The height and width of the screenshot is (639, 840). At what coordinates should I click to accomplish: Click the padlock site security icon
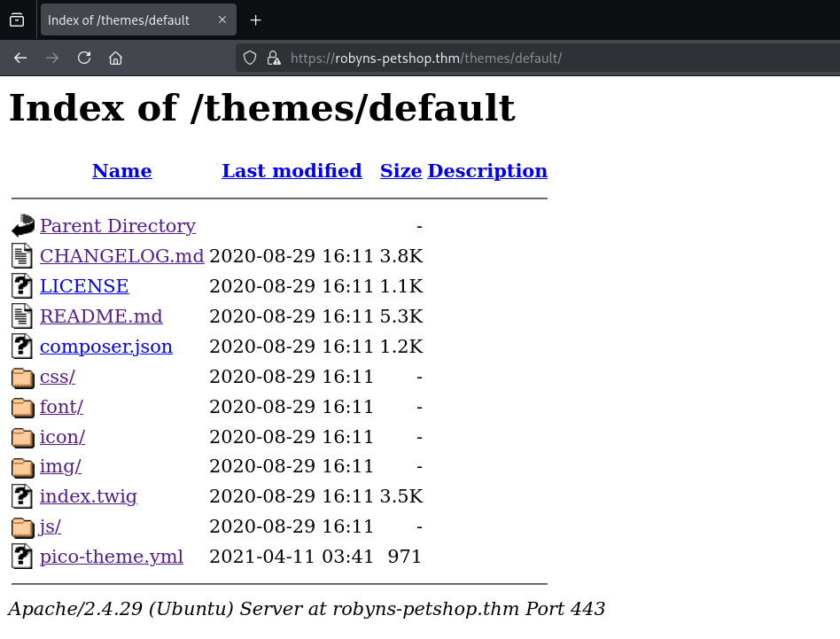[273, 58]
